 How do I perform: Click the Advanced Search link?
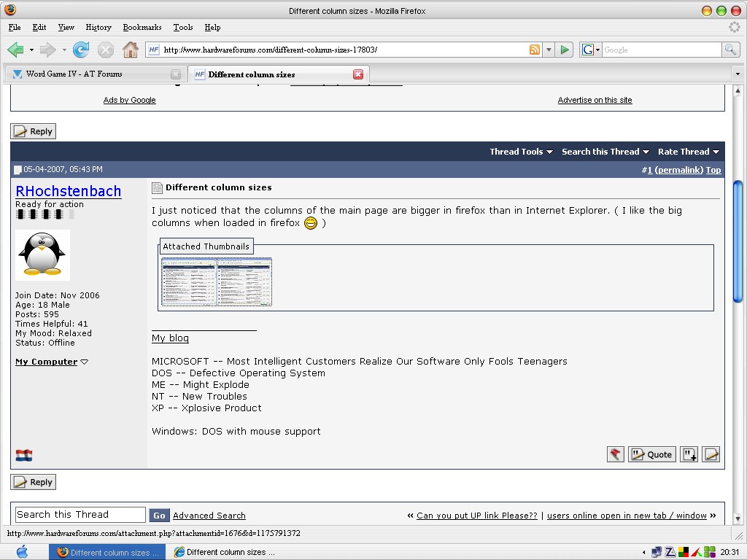click(209, 516)
